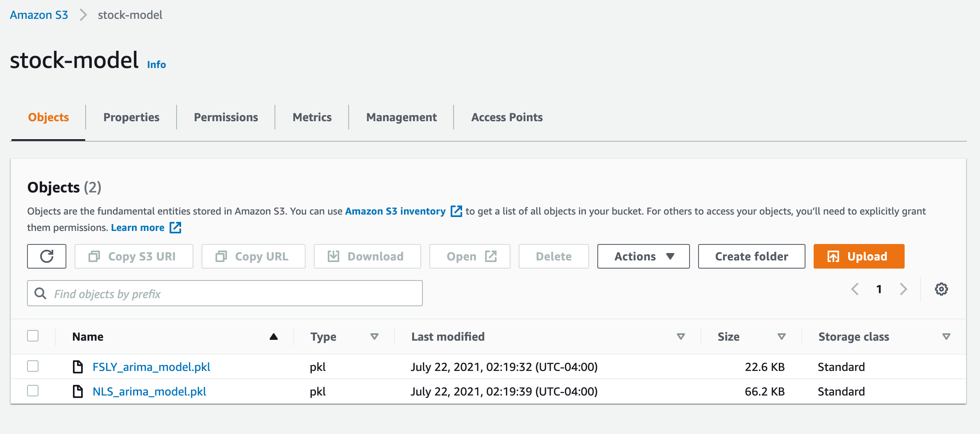Click Standard storage class for FSLY_arima_model.pkl
The height and width of the screenshot is (434, 980).
(x=841, y=367)
